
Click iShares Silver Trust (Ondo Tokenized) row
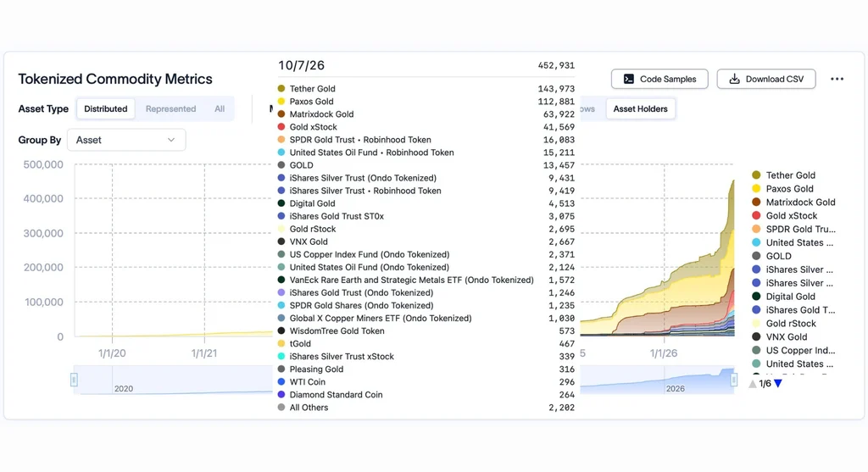[x=426, y=178]
